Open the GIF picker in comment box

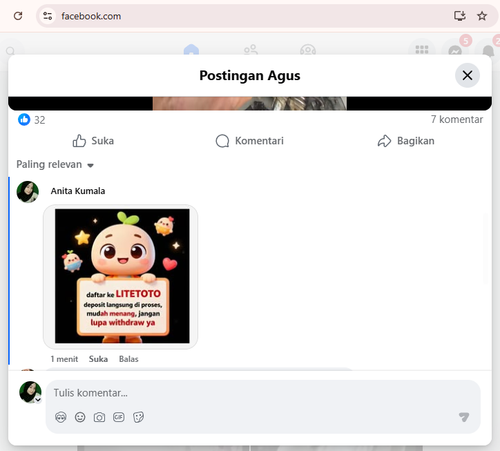tap(119, 417)
